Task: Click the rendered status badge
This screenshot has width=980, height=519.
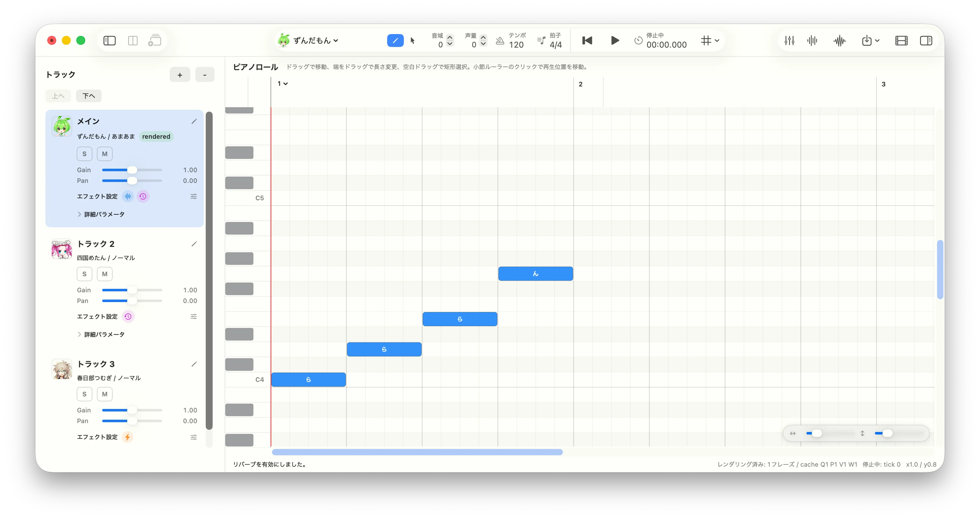Action: click(x=156, y=136)
